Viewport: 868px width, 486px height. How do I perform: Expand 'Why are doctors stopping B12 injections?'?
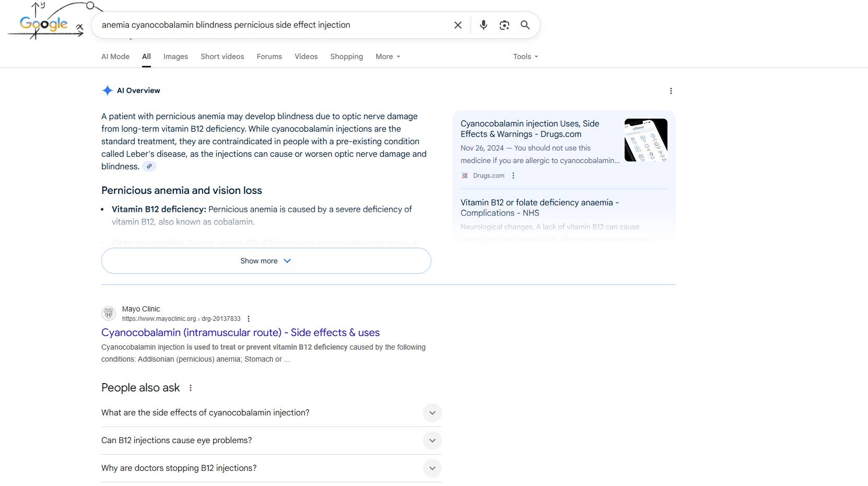[272, 468]
